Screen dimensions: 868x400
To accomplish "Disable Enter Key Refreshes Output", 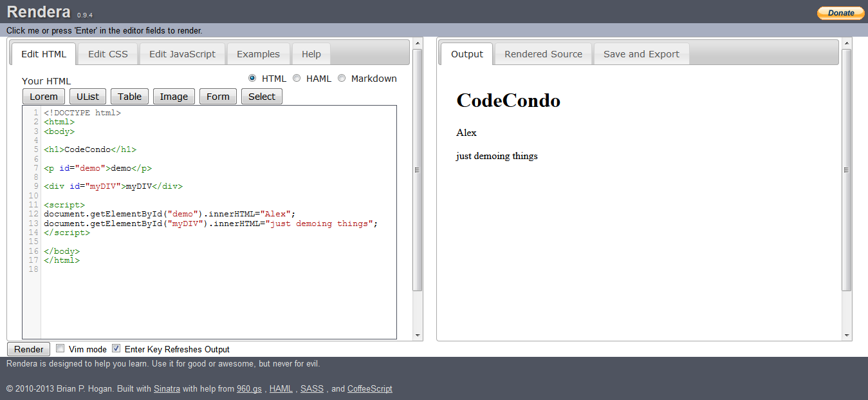I will (116, 348).
